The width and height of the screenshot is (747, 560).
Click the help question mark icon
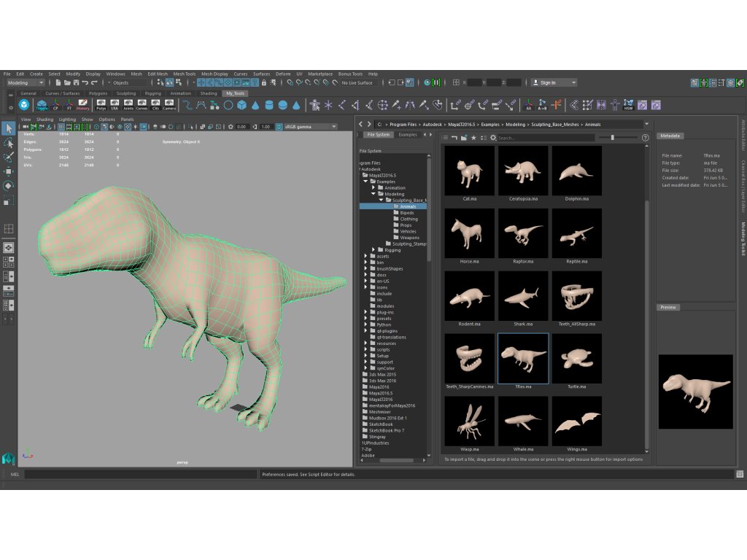click(645, 137)
